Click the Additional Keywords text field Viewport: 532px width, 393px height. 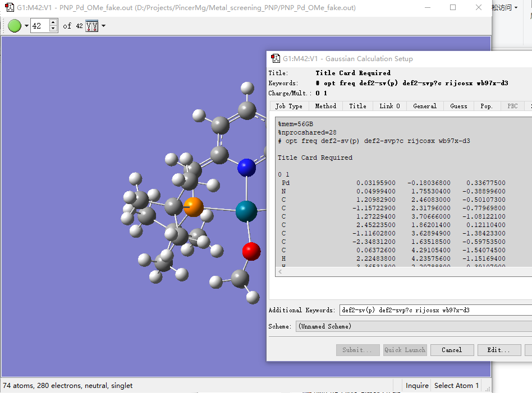pos(435,310)
